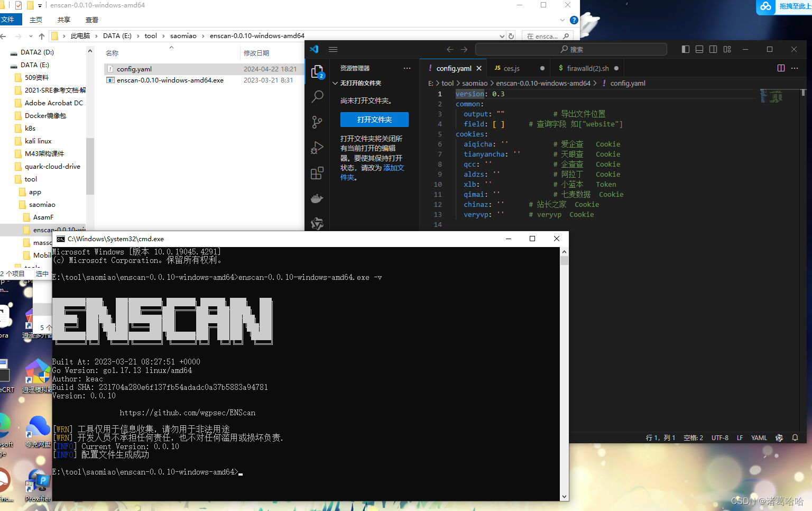Toggle secondary side bar layout icon
Viewport: 812px width, 511px height.
713,49
